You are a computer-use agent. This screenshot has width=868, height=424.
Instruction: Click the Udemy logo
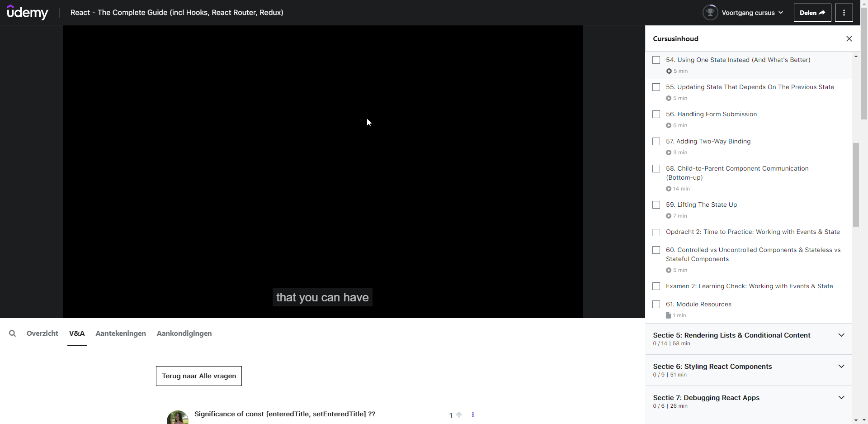[x=28, y=12]
